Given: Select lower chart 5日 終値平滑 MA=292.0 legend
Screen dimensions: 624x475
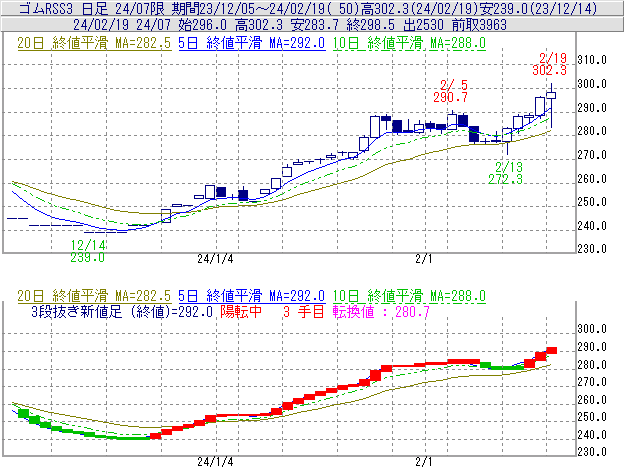Looking at the screenshot, I should click(x=252, y=296).
